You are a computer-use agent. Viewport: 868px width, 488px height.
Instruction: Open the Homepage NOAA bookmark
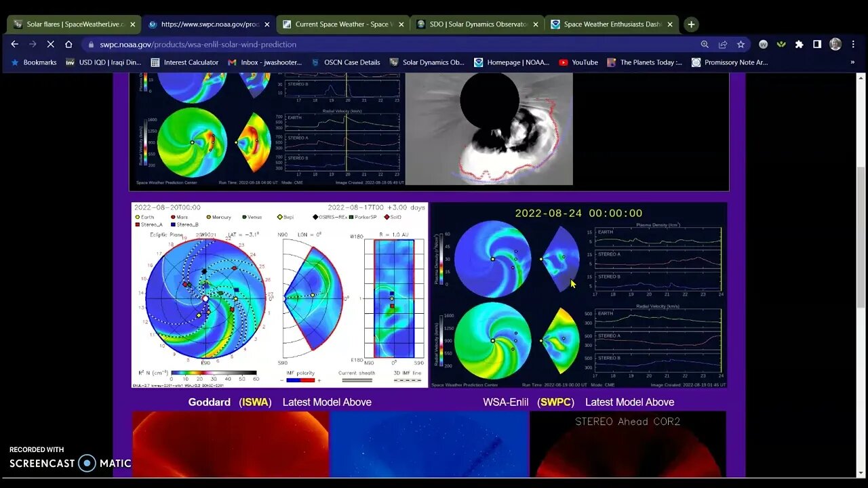coord(512,62)
